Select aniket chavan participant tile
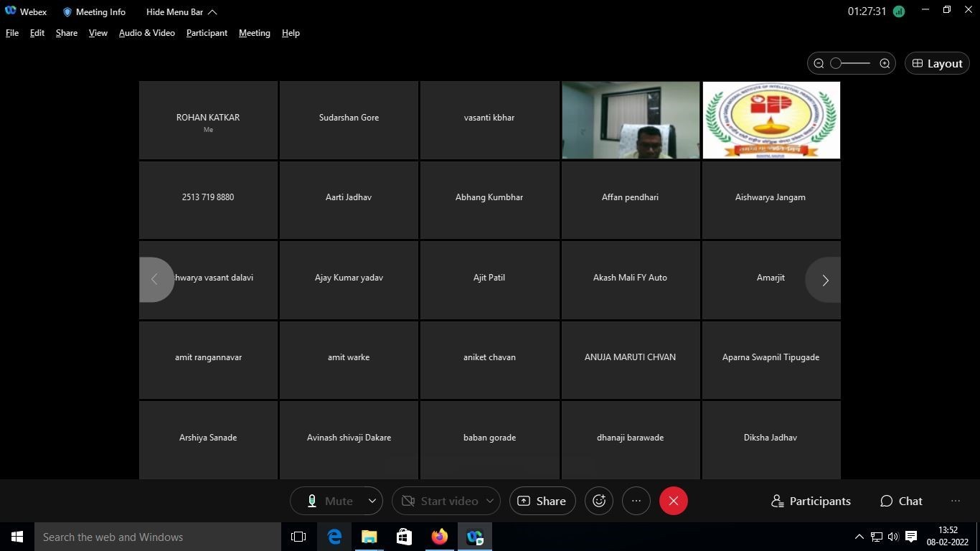This screenshot has width=980, height=551. [x=489, y=359]
